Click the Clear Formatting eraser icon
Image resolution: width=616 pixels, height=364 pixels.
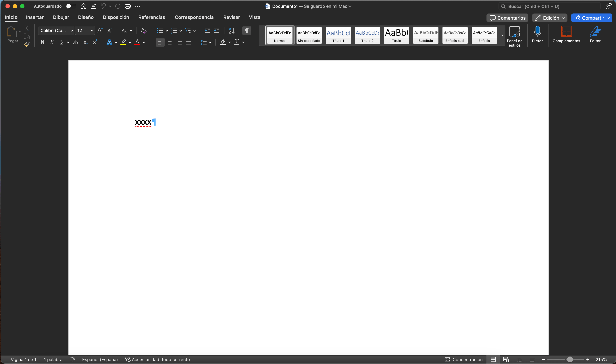[x=143, y=31]
